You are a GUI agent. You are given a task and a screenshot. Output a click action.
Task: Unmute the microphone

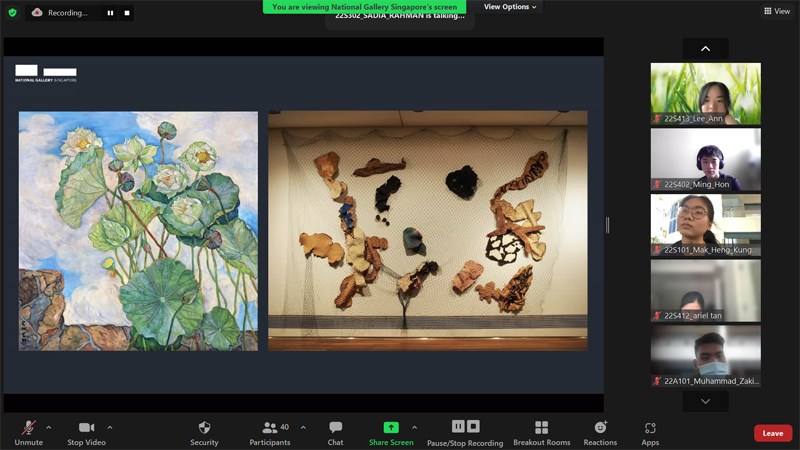point(28,431)
